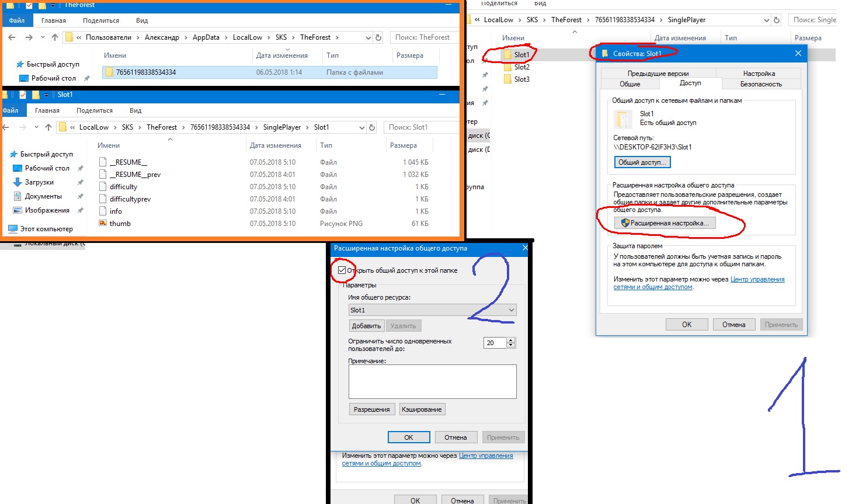Increase the simultaneous users limit with the up arrow
This screenshot has width=859, height=504.
(511, 340)
